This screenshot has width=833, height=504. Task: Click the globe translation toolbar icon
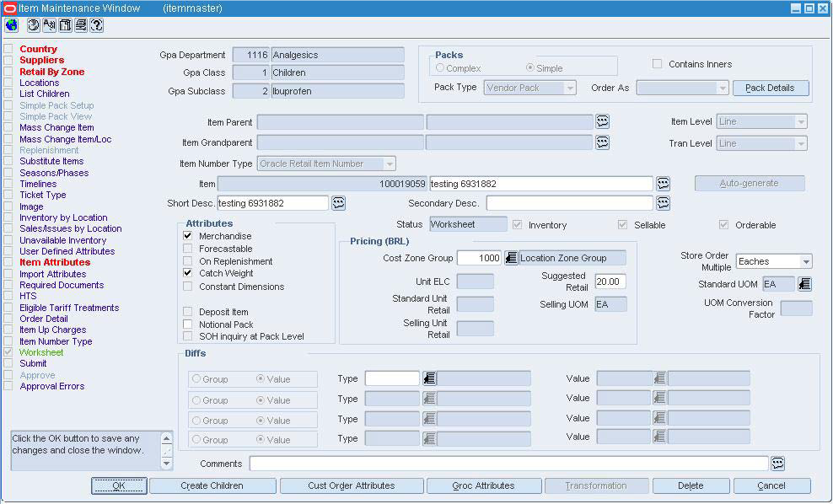point(11,26)
